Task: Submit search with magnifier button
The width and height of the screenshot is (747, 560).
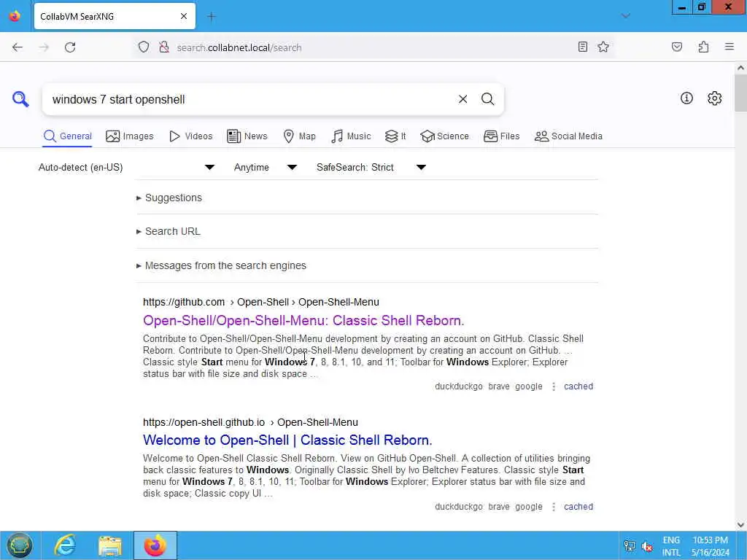Action: click(488, 99)
